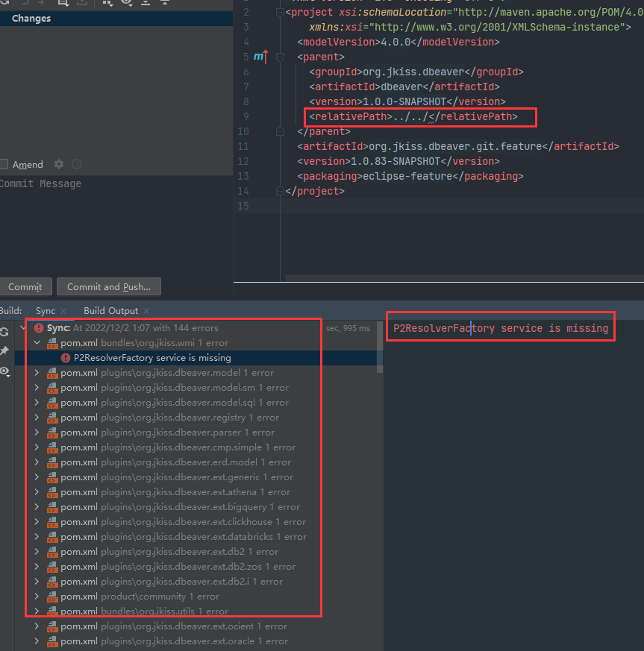Image resolution: width=644 pixels, height=651 pixels.
Task: Re-run the sync with the Build panel refresh icon
Action: click(x=5, y=332)
